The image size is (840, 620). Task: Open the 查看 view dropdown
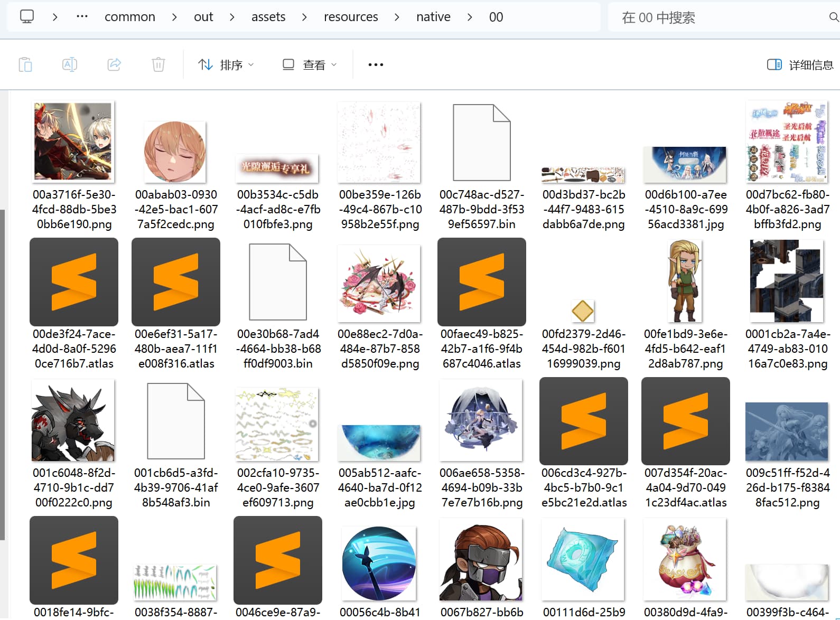point(310,64)
